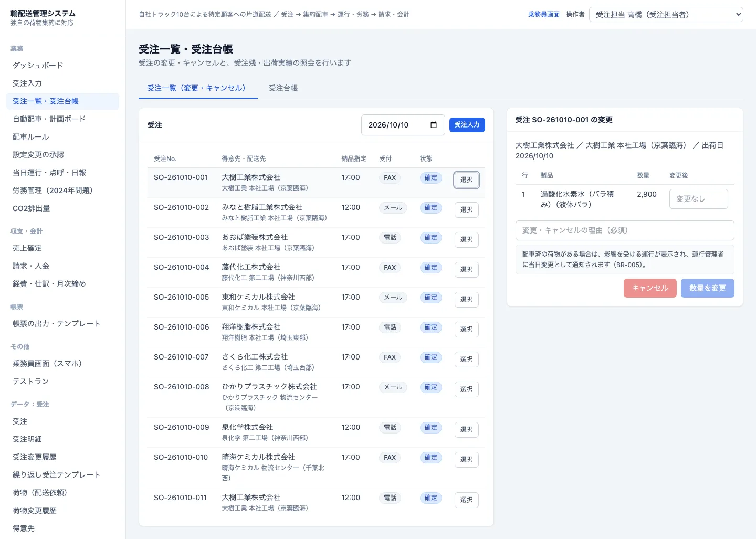Click the 変更後 quantity input field
The image size is (756, 539).
(698, 199)
